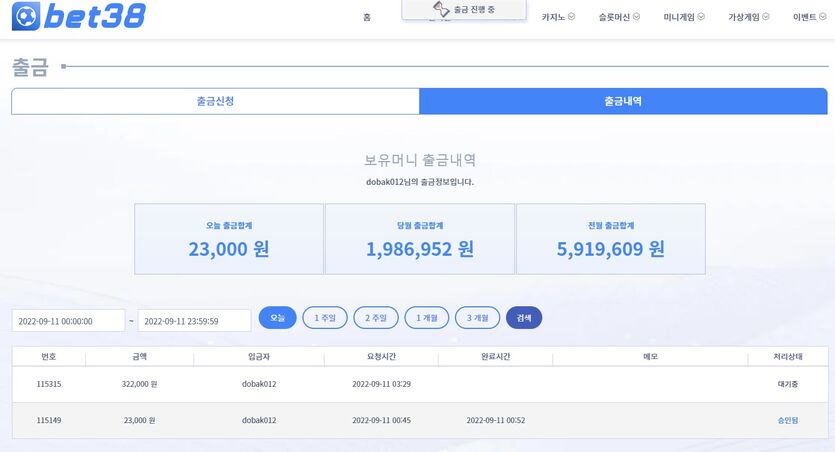Click the 출금 진행 중 notification popup

point(464,10)
